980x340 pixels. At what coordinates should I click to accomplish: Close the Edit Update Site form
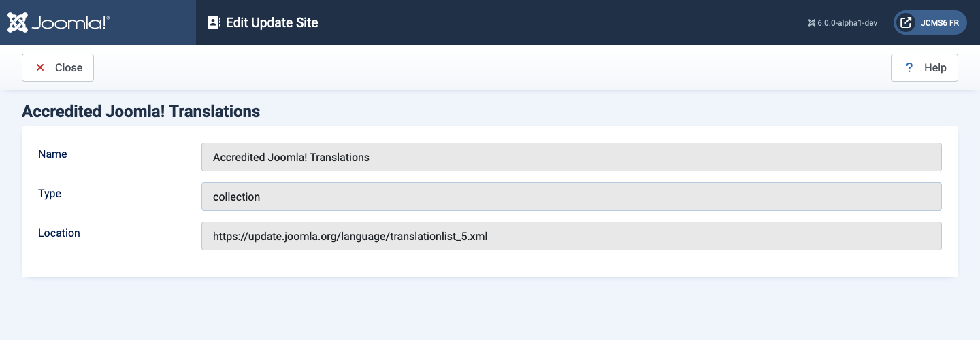click(58, 67)
